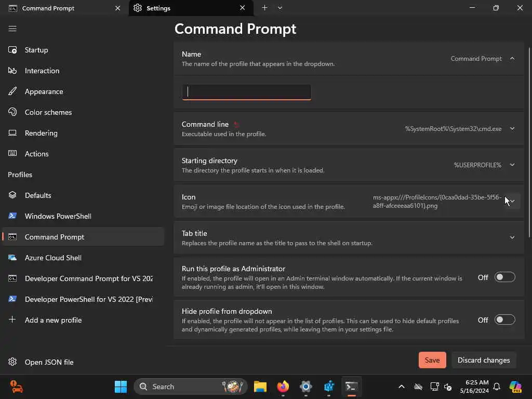Click the Startup sidebar icon
This screenshot has height=399, width=532.
coord(12,50)
